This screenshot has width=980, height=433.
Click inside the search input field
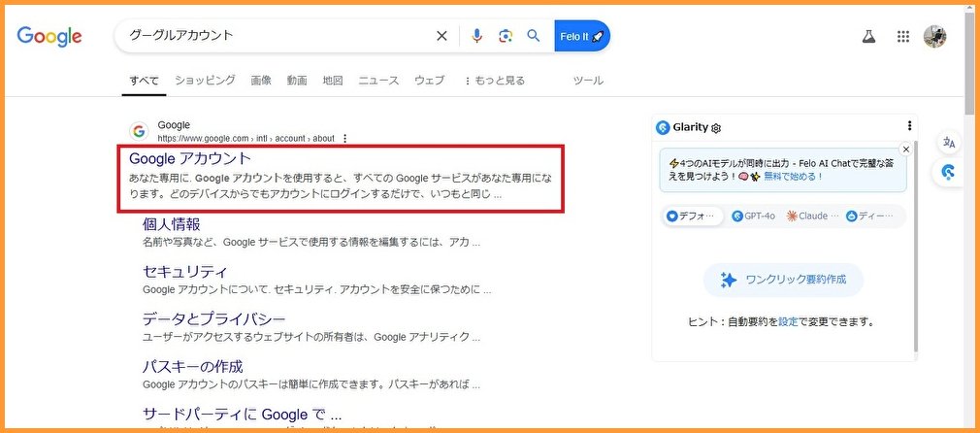tap(275, 36)
